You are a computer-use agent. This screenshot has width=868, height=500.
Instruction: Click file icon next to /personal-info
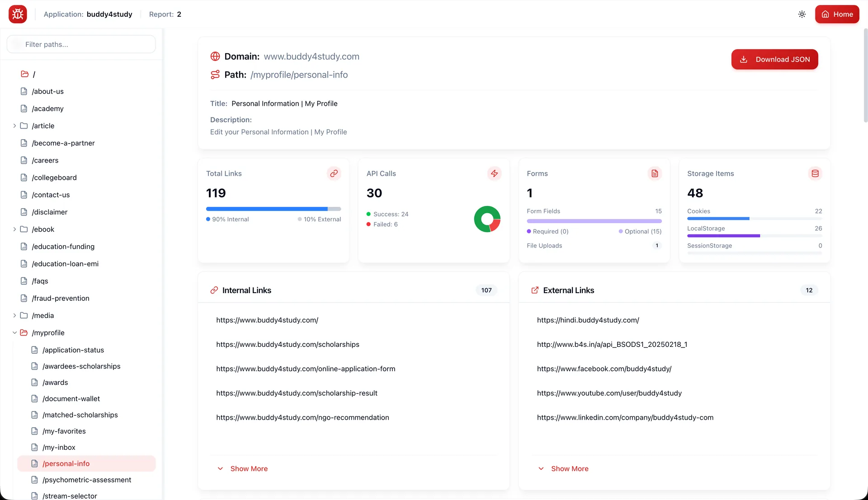[34, 464]
